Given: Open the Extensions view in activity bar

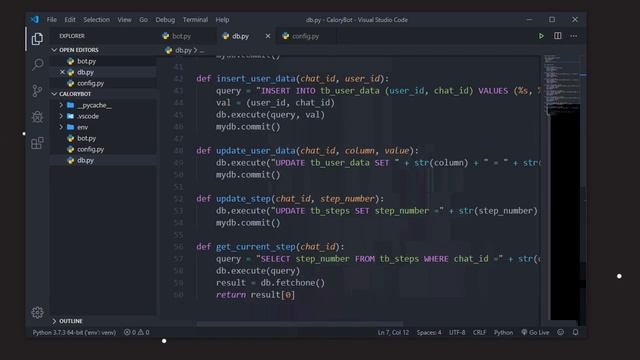Looking at the screenshot, I should tap(37, 143).
